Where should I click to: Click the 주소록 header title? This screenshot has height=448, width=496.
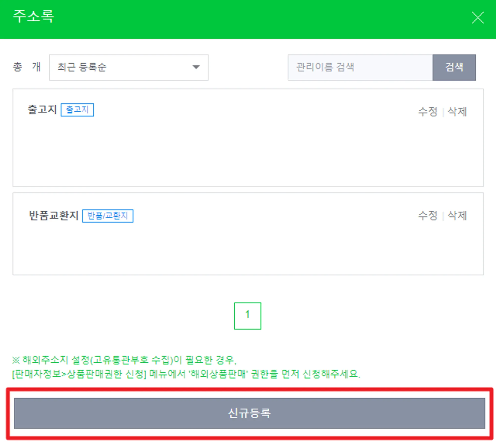pyautogui.click(x=33, y=17)
